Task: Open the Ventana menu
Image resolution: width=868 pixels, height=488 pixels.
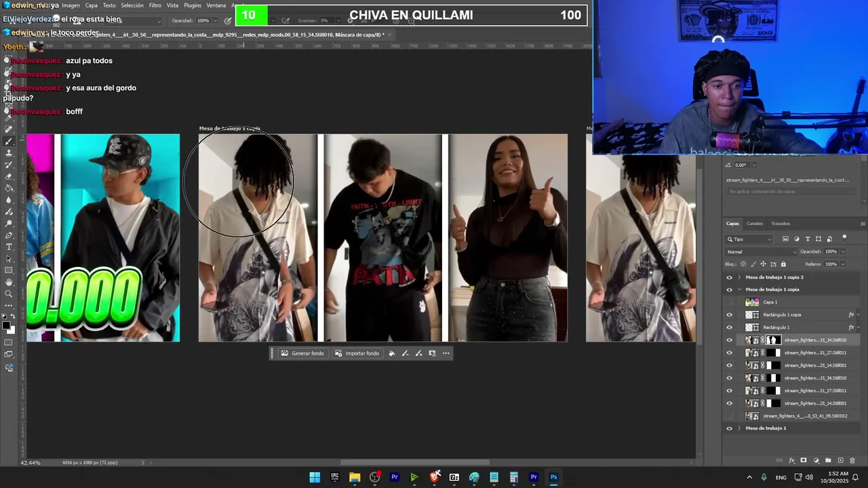Action: coord(216,5)
